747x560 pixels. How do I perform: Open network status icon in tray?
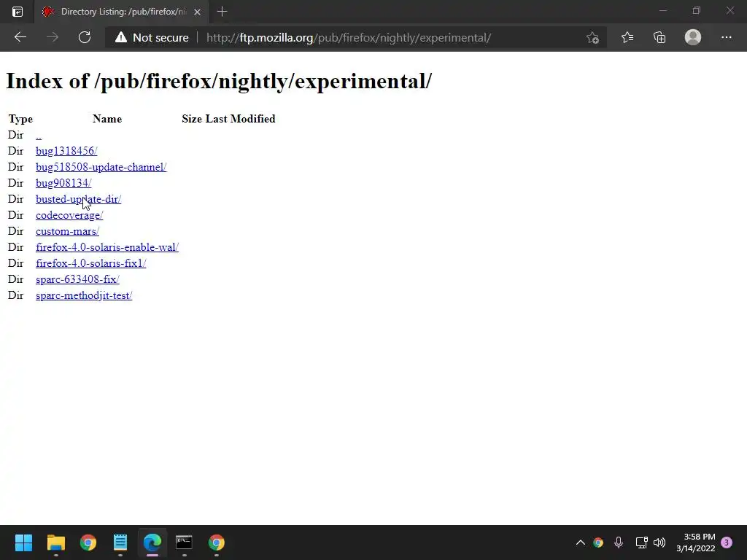click(x=641, y=542)
